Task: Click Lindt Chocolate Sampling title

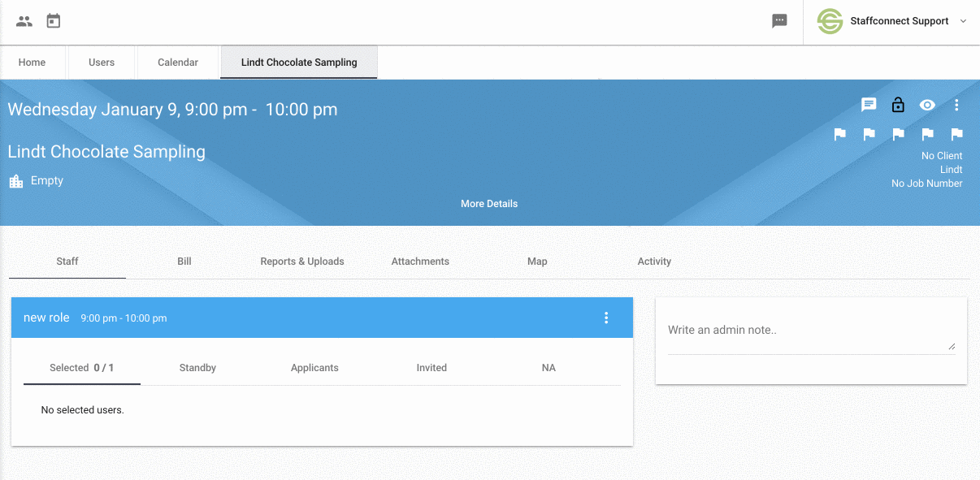Action: click(x=106, y=152)
